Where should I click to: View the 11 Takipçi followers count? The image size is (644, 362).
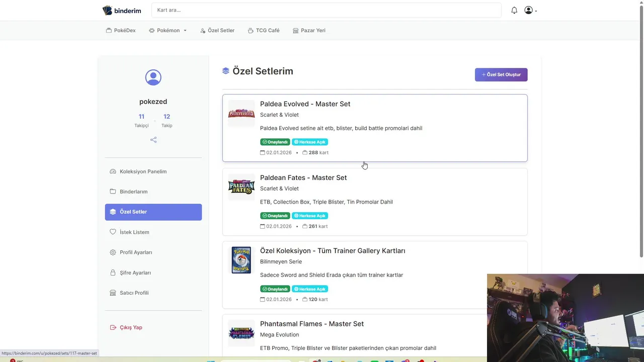(141, 120)
